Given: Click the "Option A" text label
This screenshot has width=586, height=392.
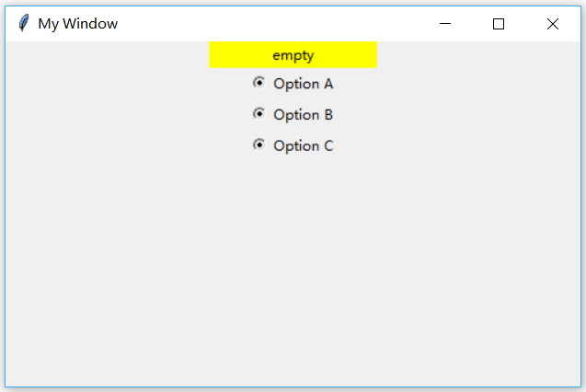Looking at the screenshot, I should tap(303, 84).
